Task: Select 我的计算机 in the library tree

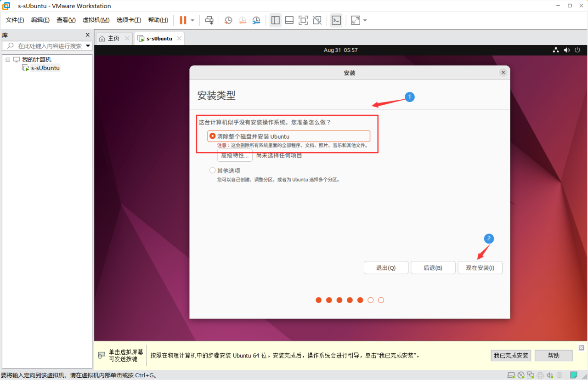Action: click(37, 60)
